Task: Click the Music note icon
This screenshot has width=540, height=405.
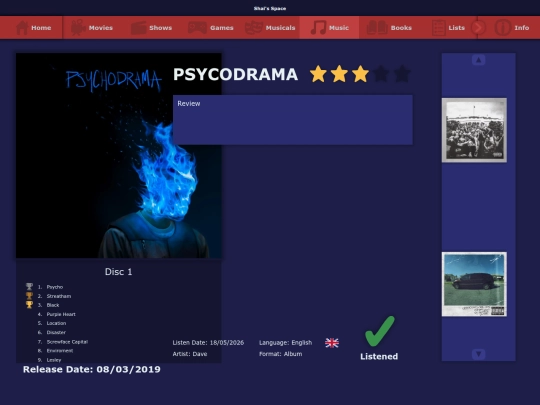Action: click(x=318, y=28)
